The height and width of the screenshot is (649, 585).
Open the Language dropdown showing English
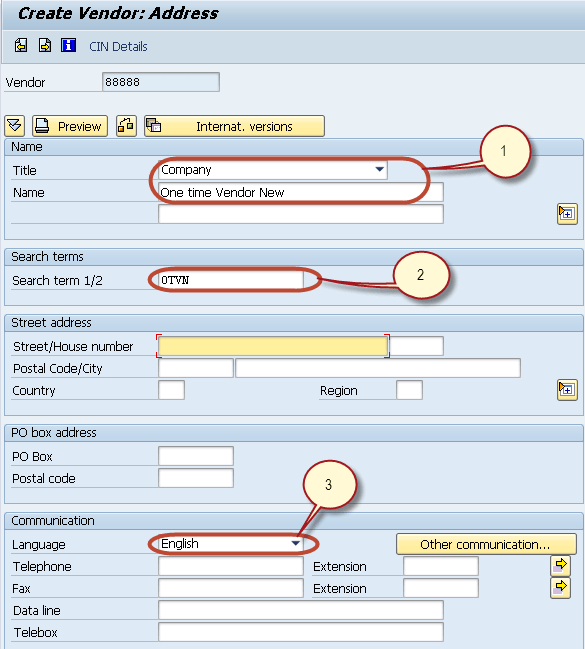click(231, 544)
